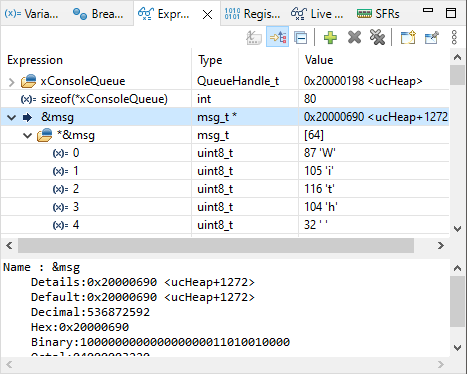Open the Breakpoints tab

pos(98,14)
